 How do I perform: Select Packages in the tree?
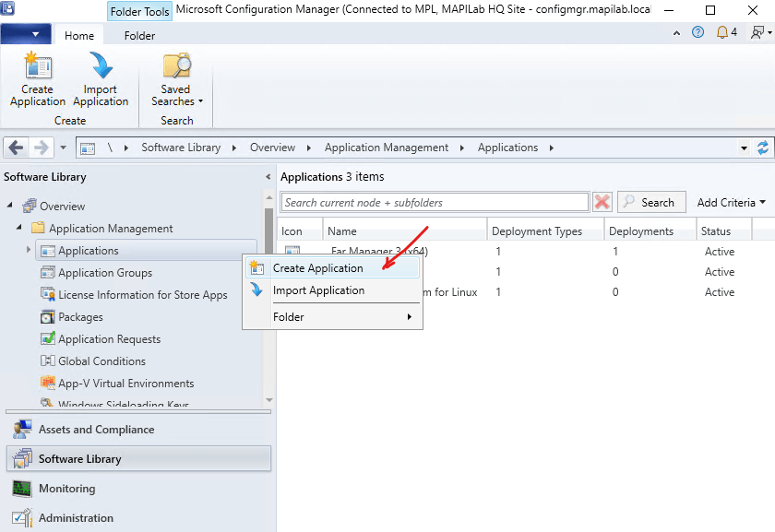click(x=80, y=317)
